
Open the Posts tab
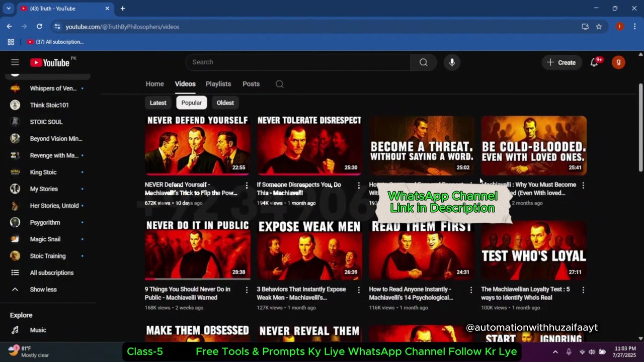click(251, 84)
